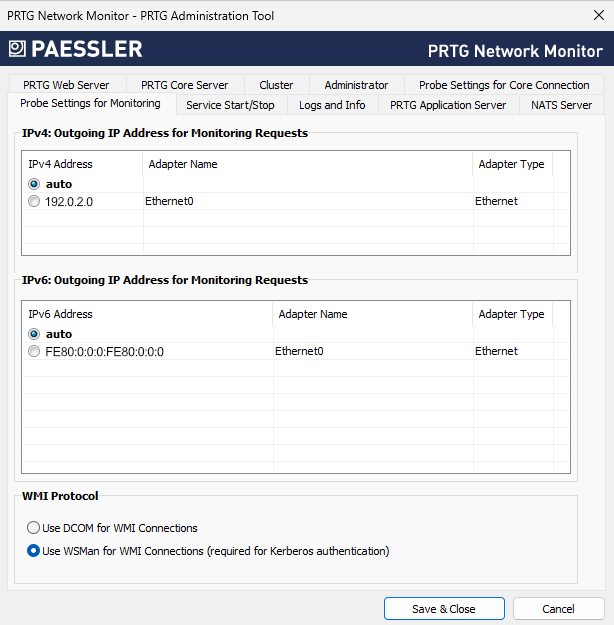Click the Cancel button
614x625 pixels.
[558, 609]
